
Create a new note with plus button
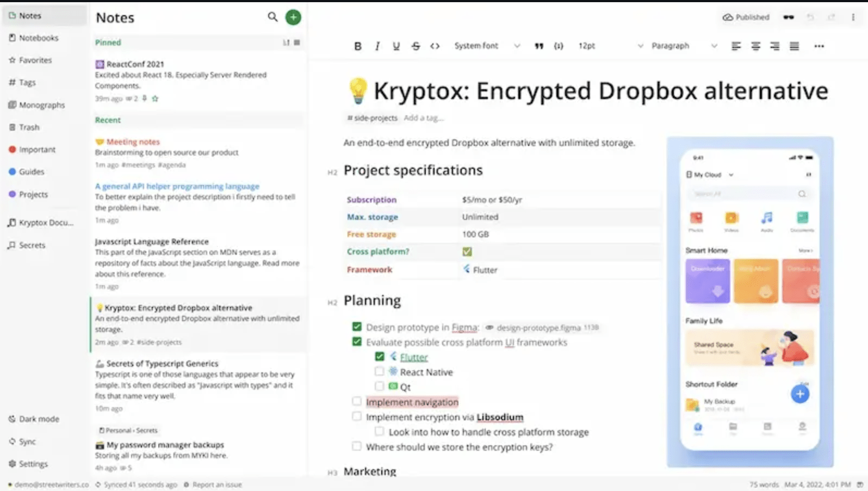click(293, 17)
